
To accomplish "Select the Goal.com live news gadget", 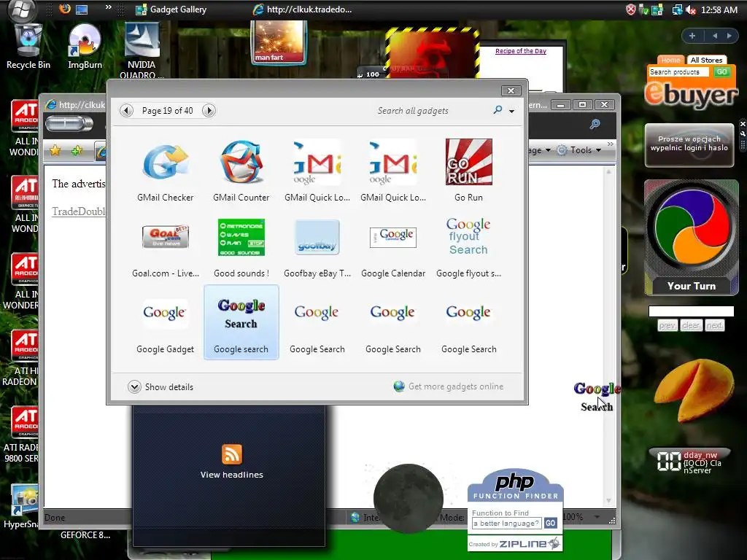I will click(x=166, y=237).
